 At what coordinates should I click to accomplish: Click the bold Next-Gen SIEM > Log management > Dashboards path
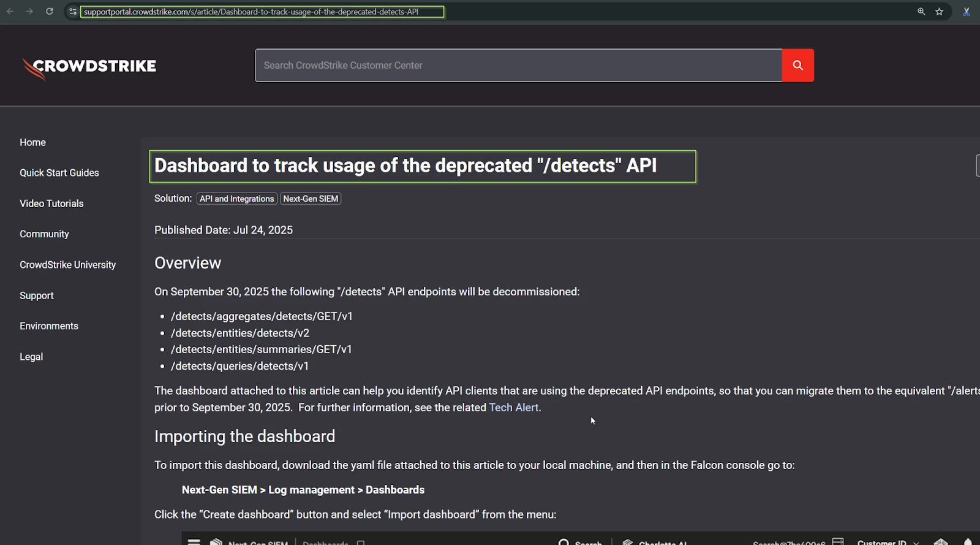point(303,490)
